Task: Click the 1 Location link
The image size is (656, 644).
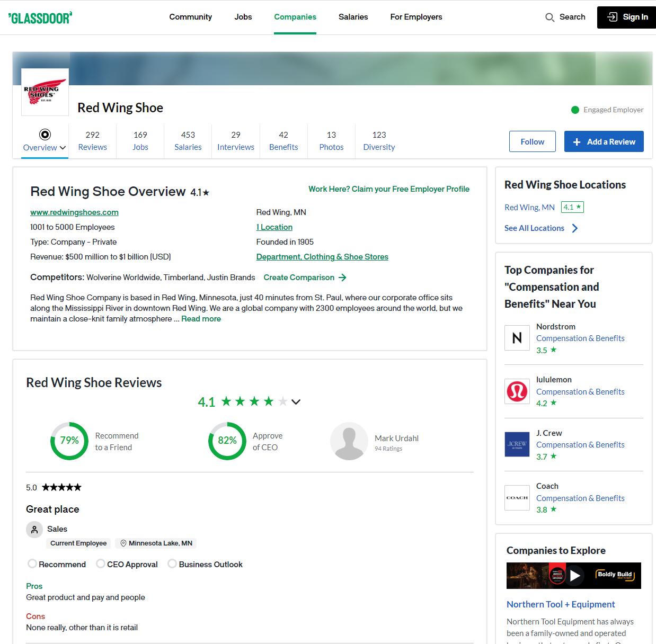Action: [x=274, y=227]
